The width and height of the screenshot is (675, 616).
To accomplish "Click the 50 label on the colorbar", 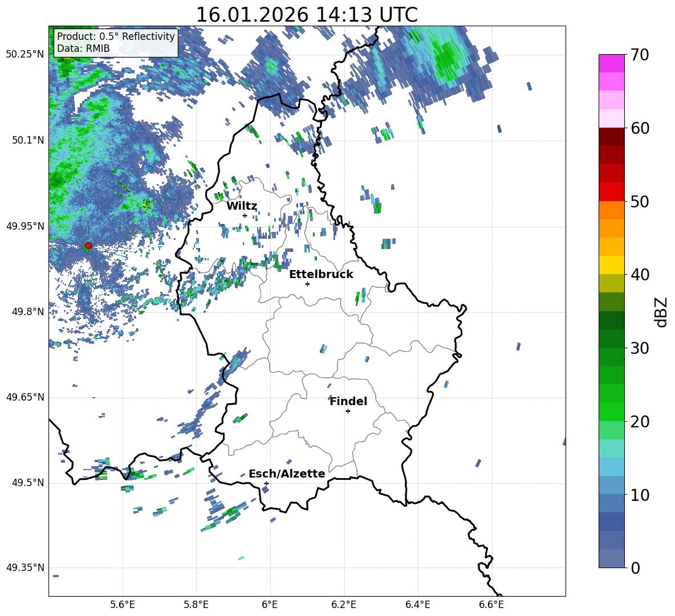I will click(640, 201).
